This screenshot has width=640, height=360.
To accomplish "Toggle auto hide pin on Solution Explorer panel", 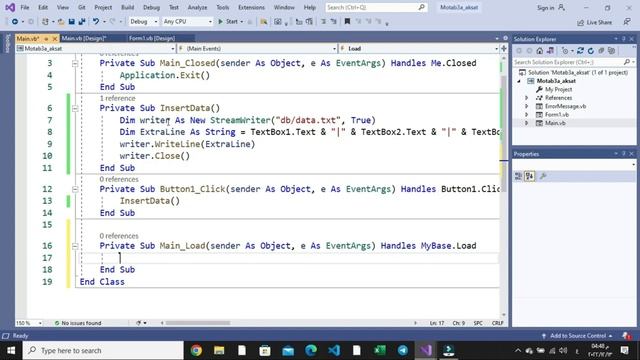I will (x=624, y=39).
